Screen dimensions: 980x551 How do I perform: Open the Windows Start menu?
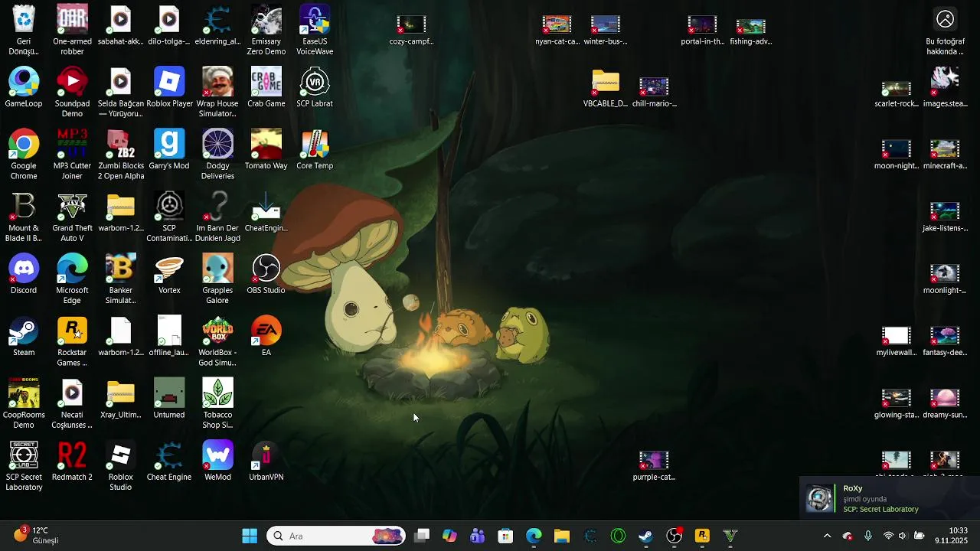tap(250, 536)
